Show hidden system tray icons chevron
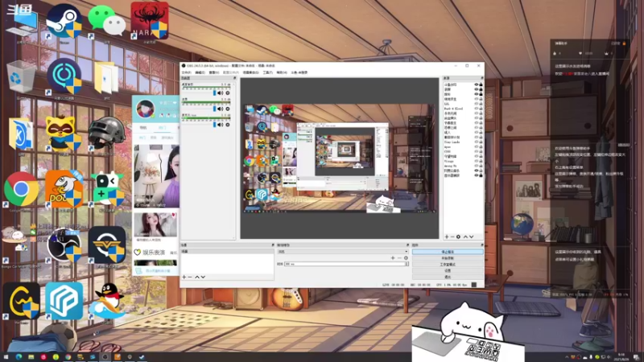 (x=567, y=357)
